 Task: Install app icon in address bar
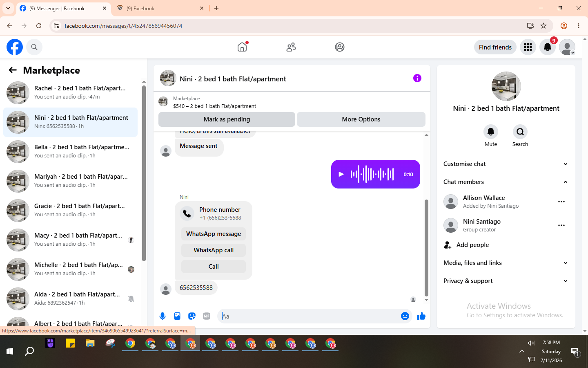click(x=530, y=26)
